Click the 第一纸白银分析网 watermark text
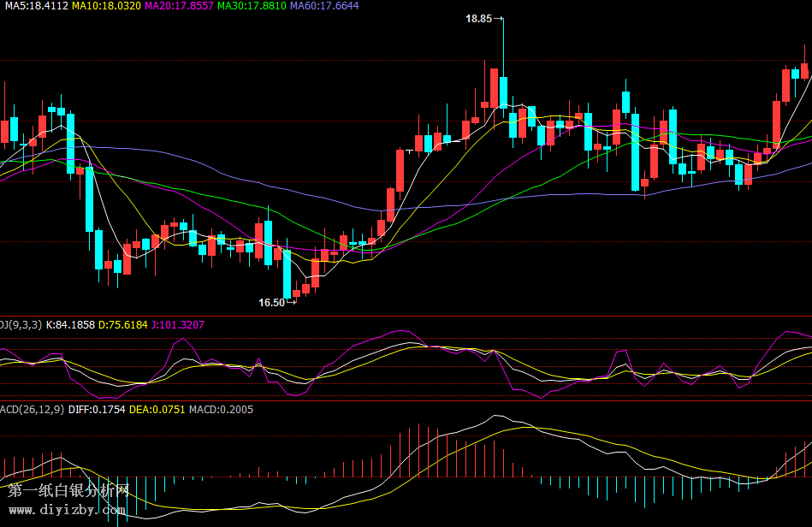 tap(68, 491)
